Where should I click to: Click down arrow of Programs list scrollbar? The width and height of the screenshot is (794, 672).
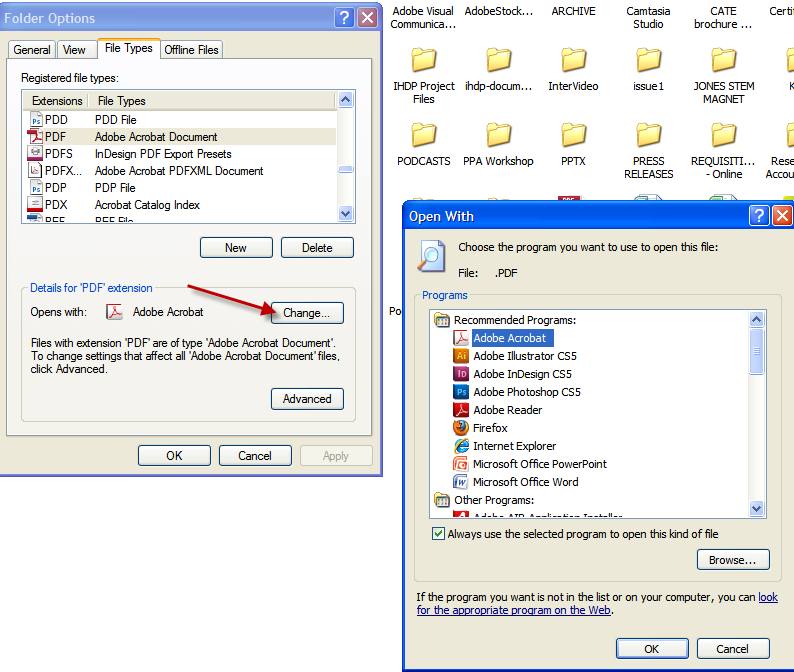point(757,508)
